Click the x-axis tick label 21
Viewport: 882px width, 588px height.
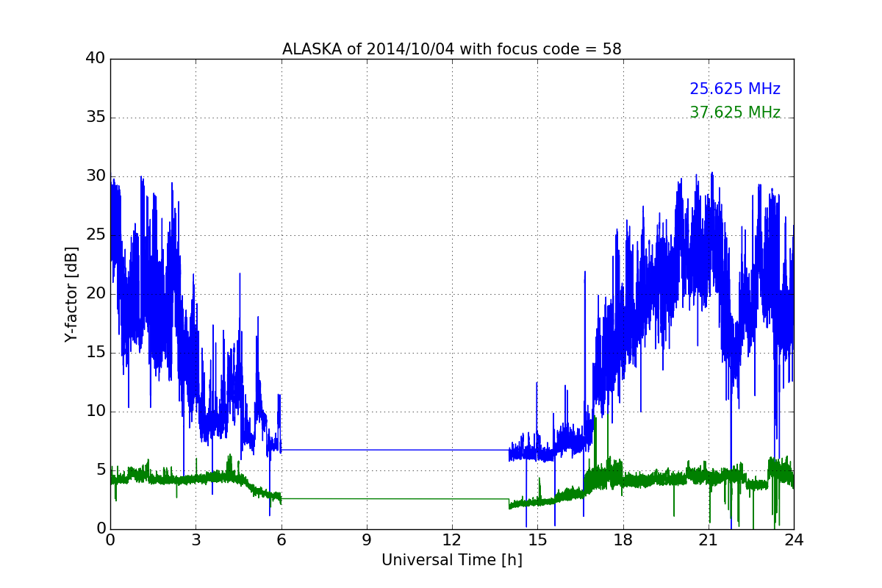pyautogui.click(x=709, y=540)
